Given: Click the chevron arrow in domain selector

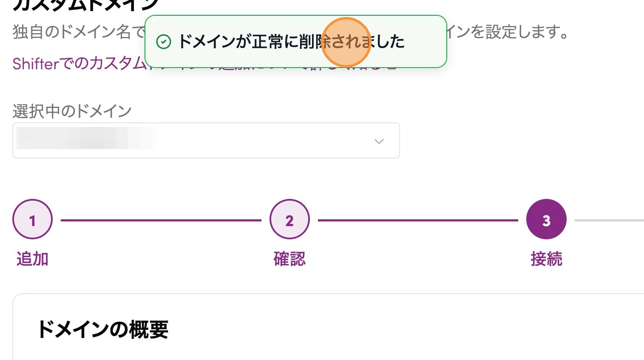Looking at the screenshot, I should (379, 141).
